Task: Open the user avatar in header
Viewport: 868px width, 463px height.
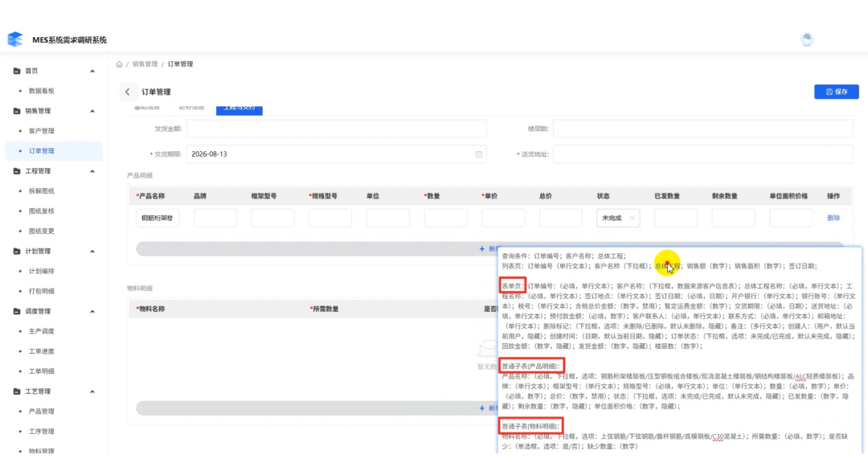Action: pos(807,39)
